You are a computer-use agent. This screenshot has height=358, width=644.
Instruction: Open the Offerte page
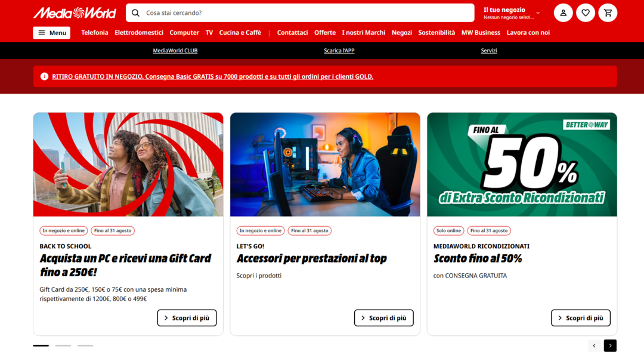(325, 32)
